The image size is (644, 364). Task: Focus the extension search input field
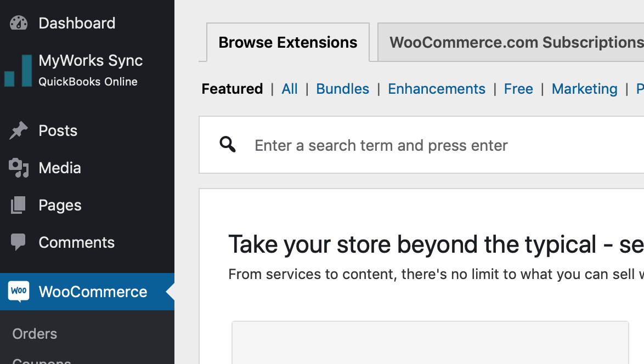tap(422, 145)
